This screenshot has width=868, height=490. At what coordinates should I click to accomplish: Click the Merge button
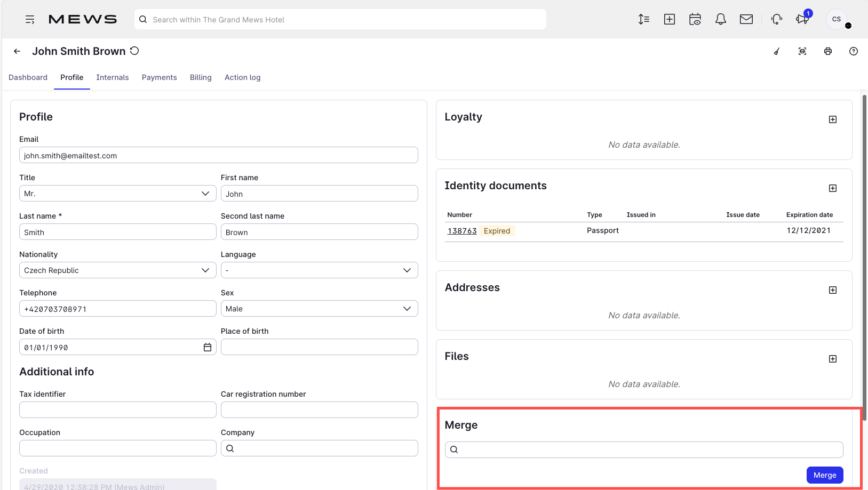click(825, 475)
